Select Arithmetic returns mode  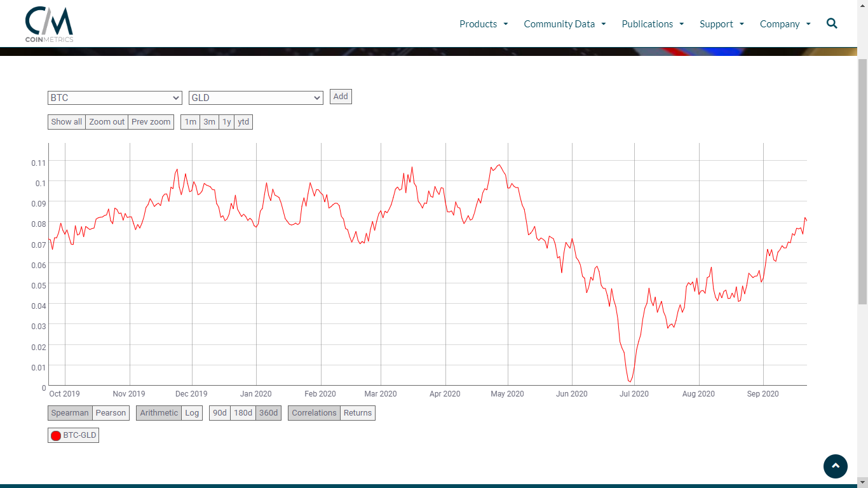coord(159,413)
